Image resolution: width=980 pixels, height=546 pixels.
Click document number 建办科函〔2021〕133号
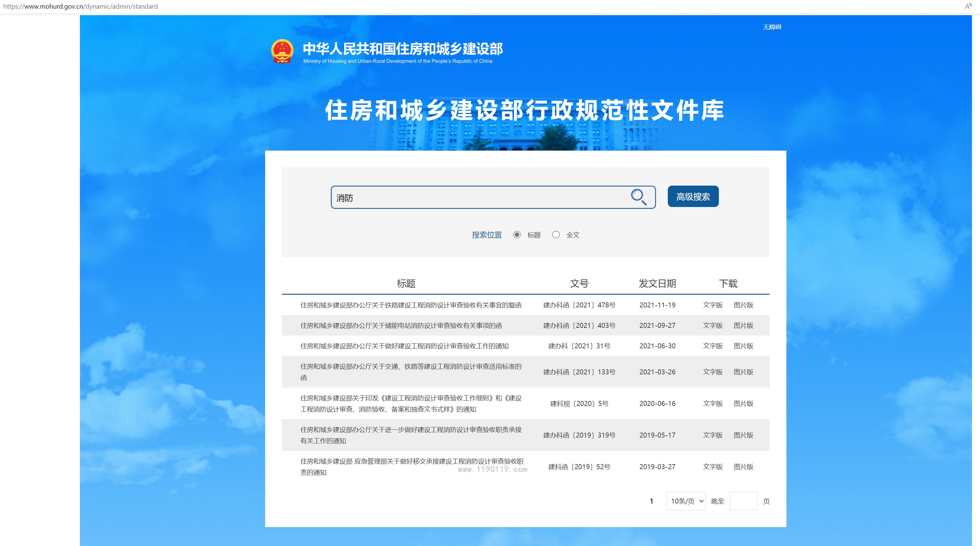[x=579, y=372]
